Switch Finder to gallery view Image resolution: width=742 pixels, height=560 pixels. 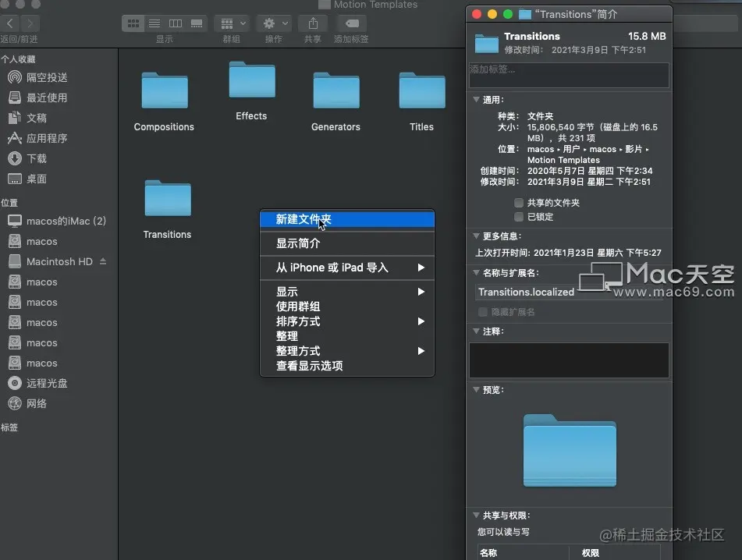click(197, 23)
